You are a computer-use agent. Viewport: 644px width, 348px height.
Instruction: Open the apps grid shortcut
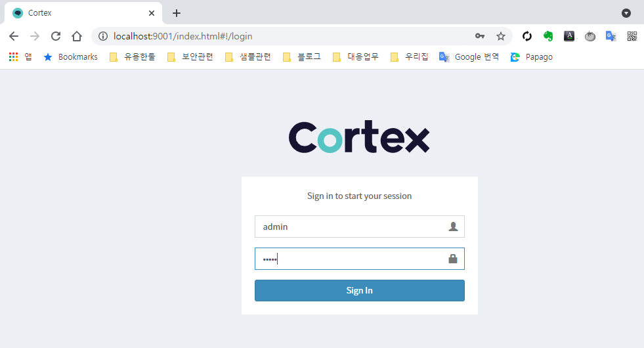tap(20, 56)
